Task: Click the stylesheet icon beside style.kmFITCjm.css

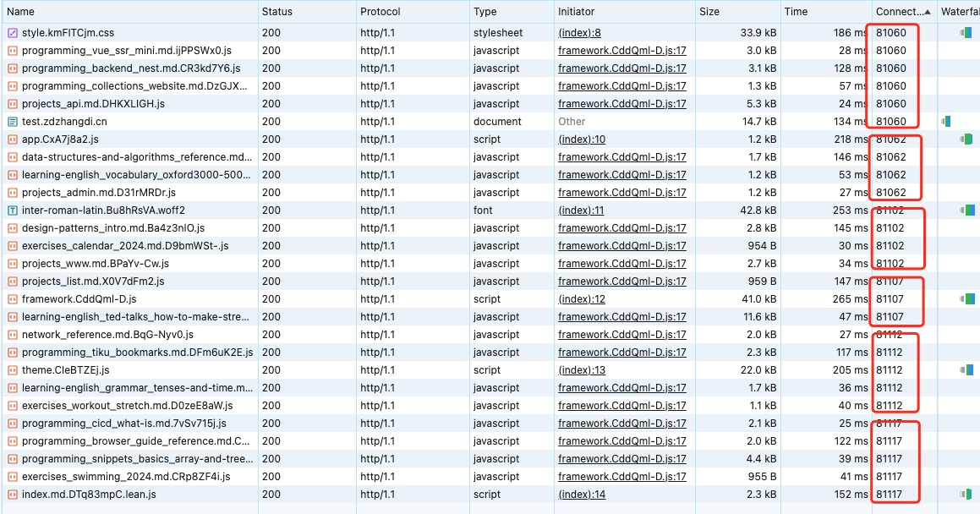Action: tap(12, 32)
